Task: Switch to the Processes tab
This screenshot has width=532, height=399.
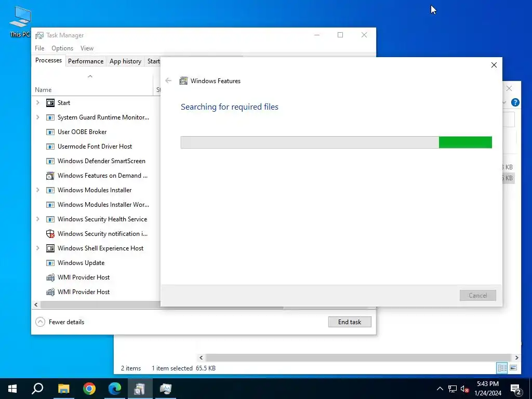Action: (48, 60)
